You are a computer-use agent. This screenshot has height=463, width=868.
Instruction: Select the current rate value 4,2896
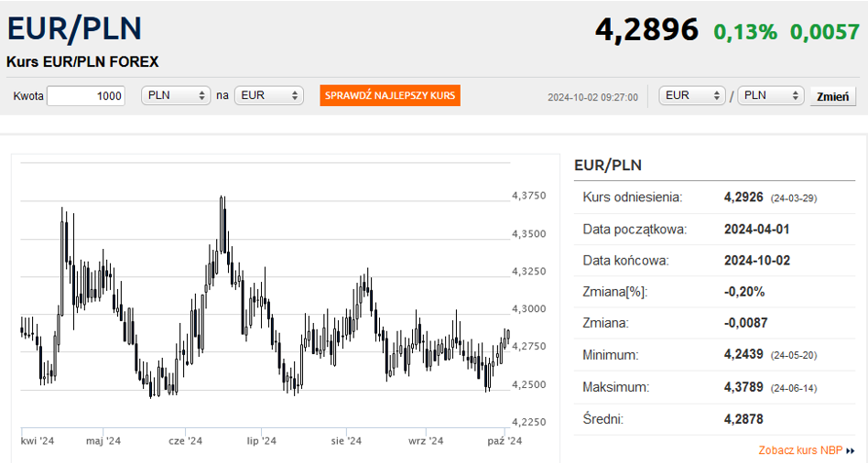[646, 30]
